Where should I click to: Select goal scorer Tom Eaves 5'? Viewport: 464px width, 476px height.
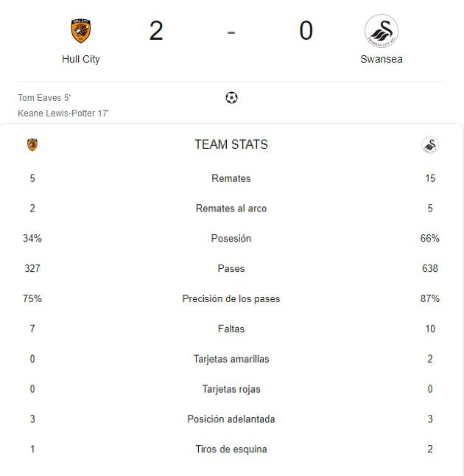[x=44, y=98]
